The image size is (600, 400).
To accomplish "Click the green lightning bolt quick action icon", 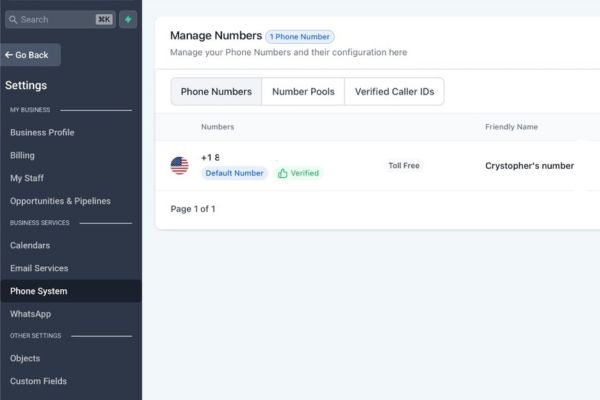I will pyautogui.click(x=128, y=19).
